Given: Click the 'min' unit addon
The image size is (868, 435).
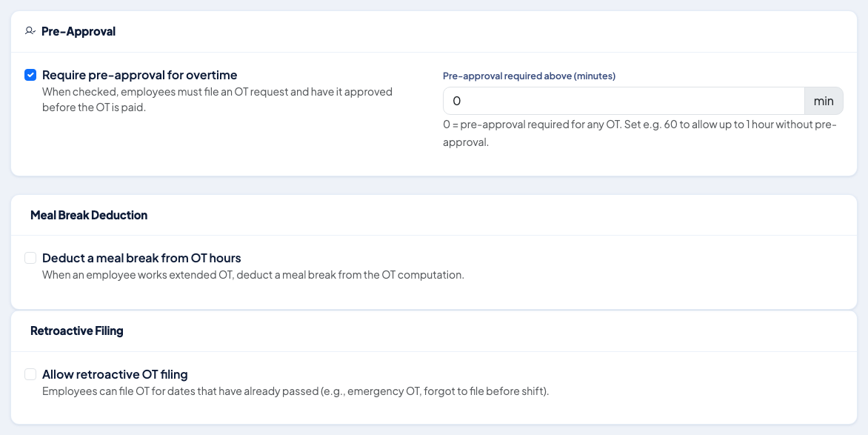Looking at the screenshot, I should pos(823,101).
